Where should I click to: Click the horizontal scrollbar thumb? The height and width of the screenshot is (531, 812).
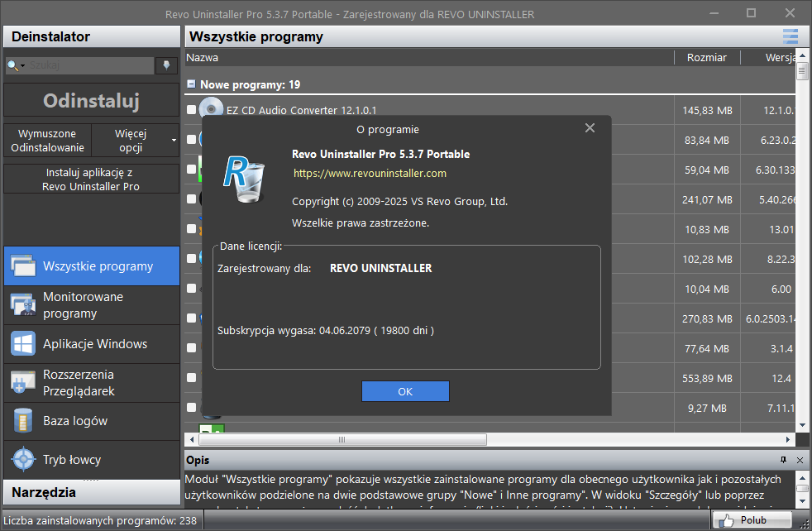342,439
